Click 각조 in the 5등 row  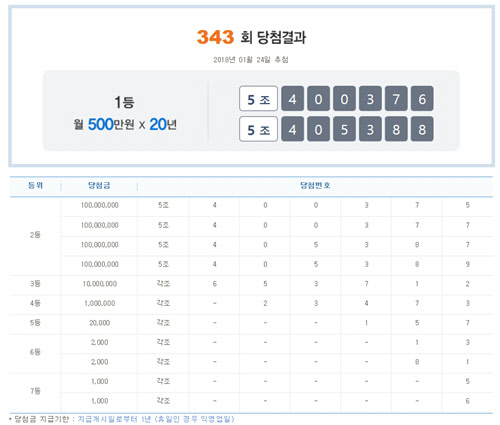(x=163, y=323)
